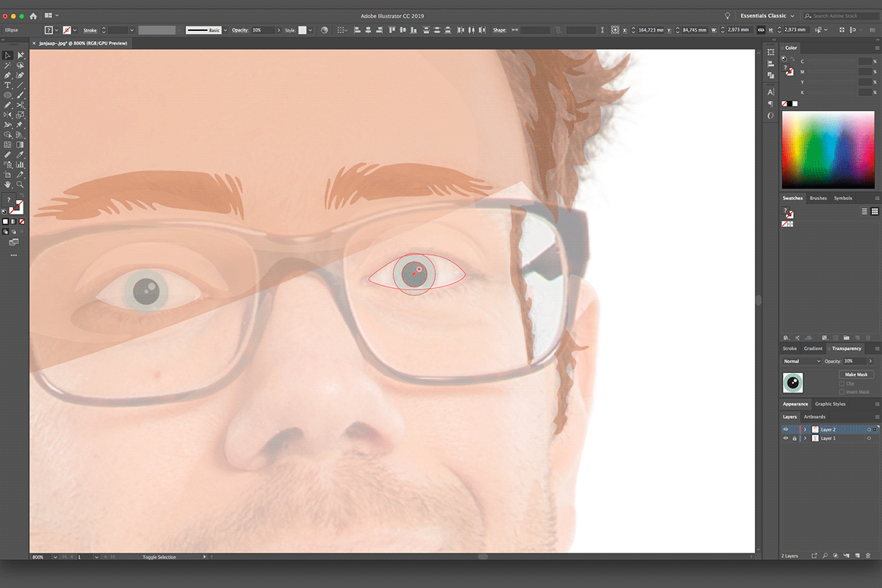
Task: Open the Essentials Classic workspace dropdown
Action: click(767, 15)
